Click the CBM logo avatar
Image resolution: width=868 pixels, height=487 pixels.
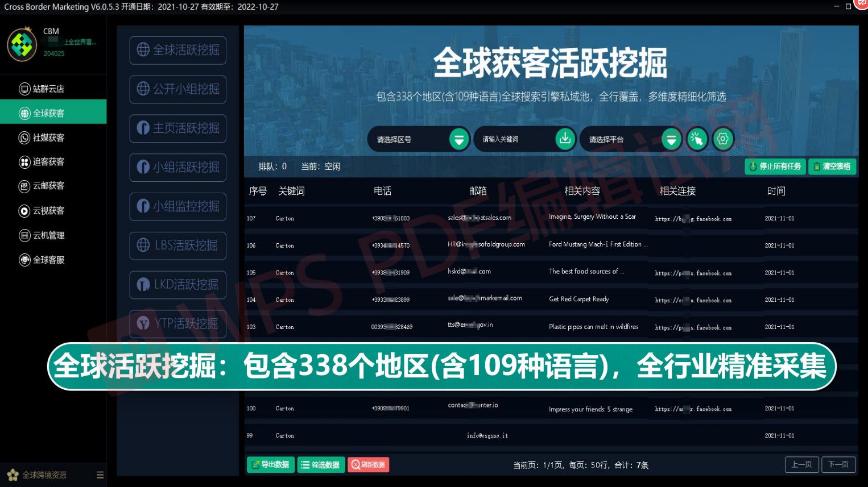click(x=22, y=44)
